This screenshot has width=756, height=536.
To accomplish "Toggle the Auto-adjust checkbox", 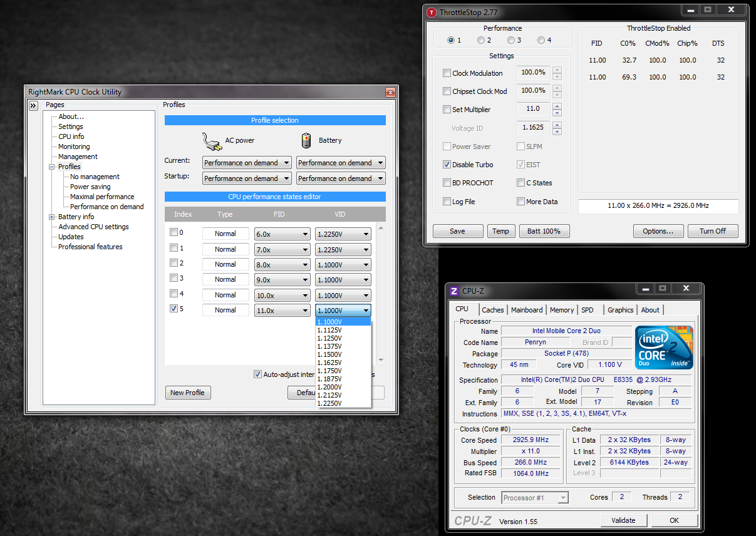I will tap(257, 374).
